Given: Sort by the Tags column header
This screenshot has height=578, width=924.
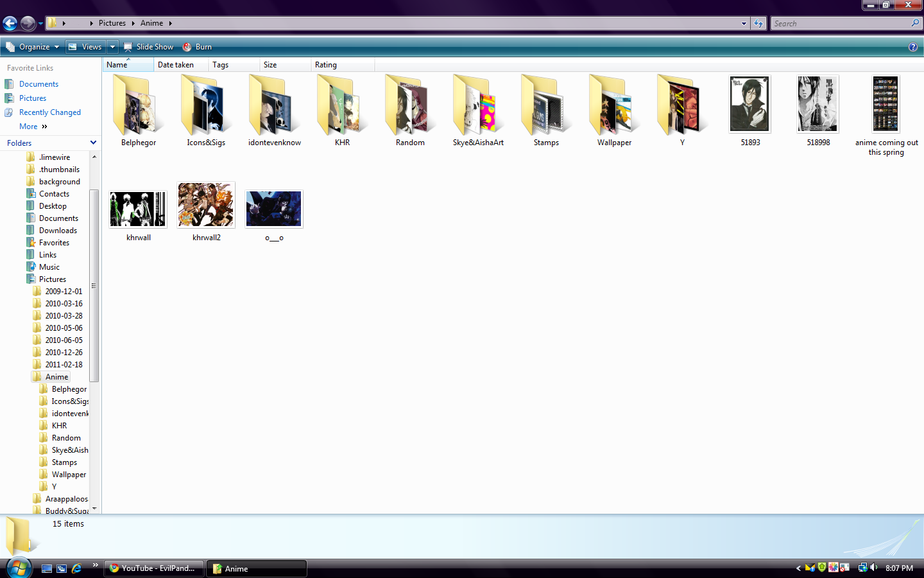Looking at the screenshot, I should tap(234, 65).
